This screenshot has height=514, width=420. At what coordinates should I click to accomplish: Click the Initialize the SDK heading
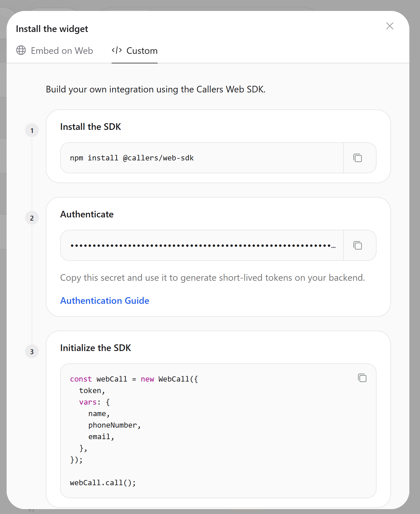[x=96, y=348]
